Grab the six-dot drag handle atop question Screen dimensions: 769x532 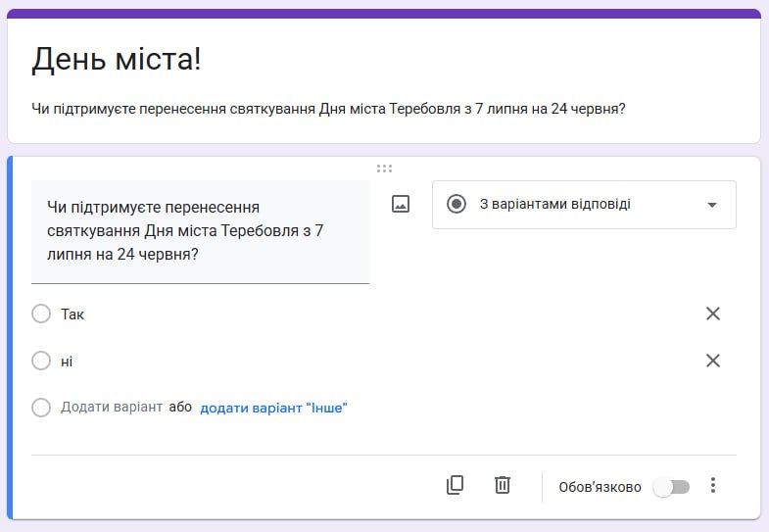[x=384, y=169]
